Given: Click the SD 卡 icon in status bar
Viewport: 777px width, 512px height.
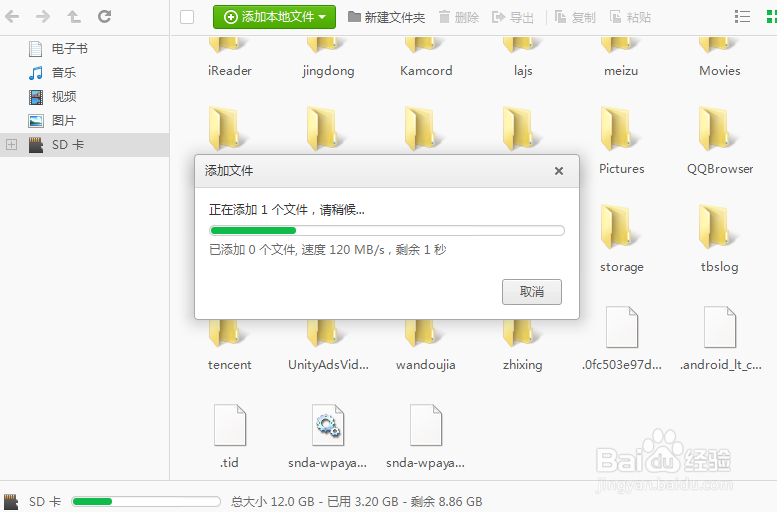Looking at the screenshot, I should click(11, 502).
